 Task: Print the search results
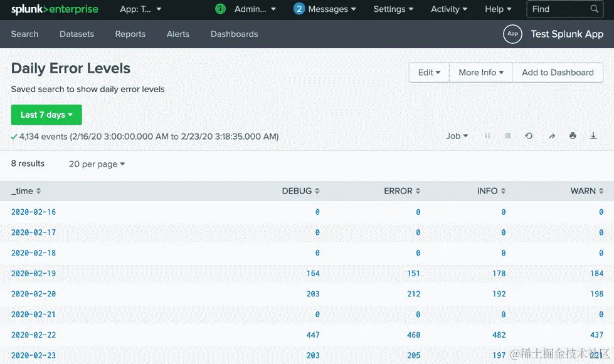click(573, 136)
